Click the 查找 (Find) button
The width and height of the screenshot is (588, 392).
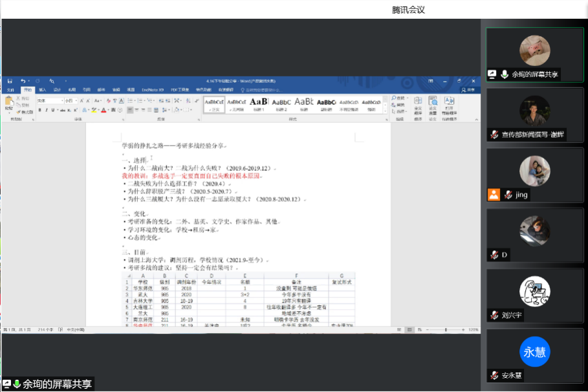point(399,98)
